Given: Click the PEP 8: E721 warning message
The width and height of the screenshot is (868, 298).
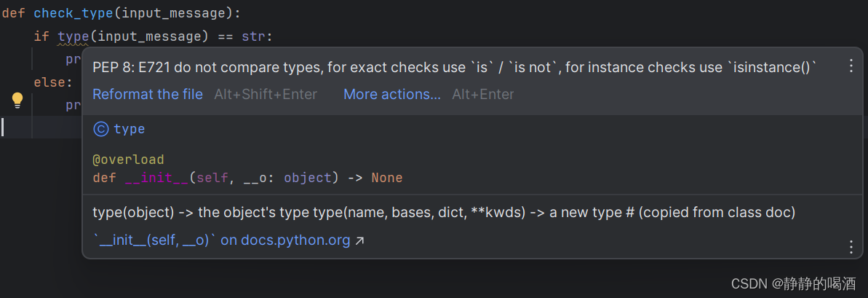Looking at the screenshot, I should (x=455, y=68).
